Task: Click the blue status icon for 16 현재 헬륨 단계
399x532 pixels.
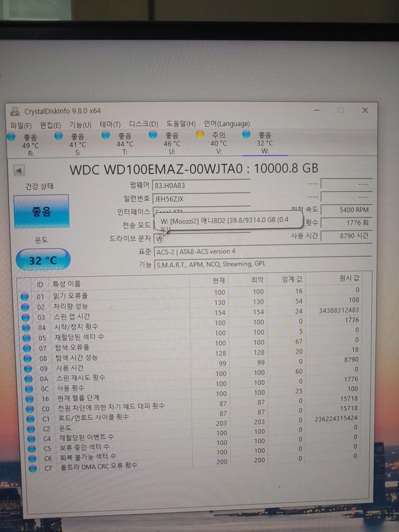Action: [30, 398]
